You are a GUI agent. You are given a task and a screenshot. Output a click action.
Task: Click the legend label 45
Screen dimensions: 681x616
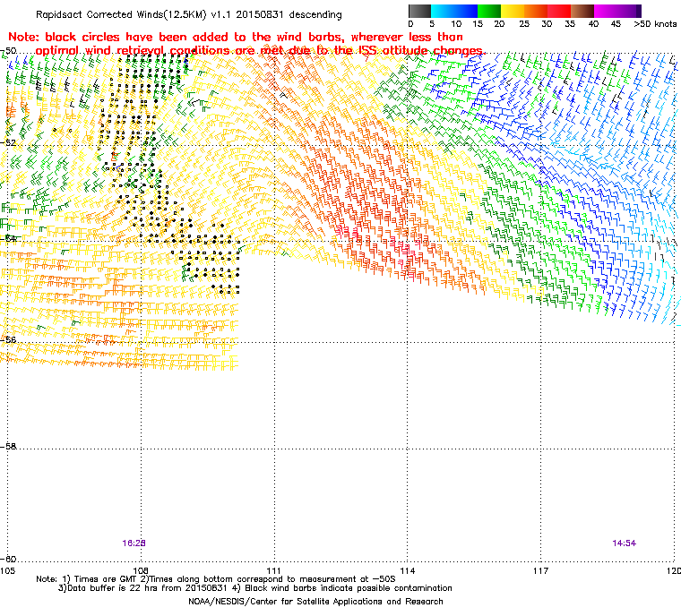[x=616, y=24]
